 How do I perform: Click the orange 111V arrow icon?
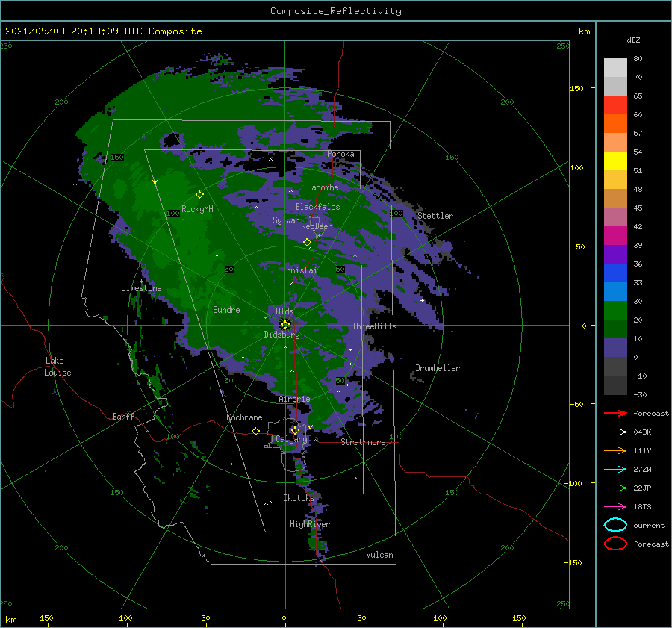(615, 450)
